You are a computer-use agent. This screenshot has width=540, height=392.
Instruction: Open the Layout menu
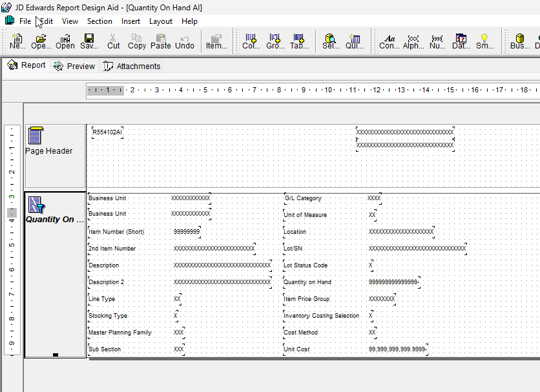[160, 21]
